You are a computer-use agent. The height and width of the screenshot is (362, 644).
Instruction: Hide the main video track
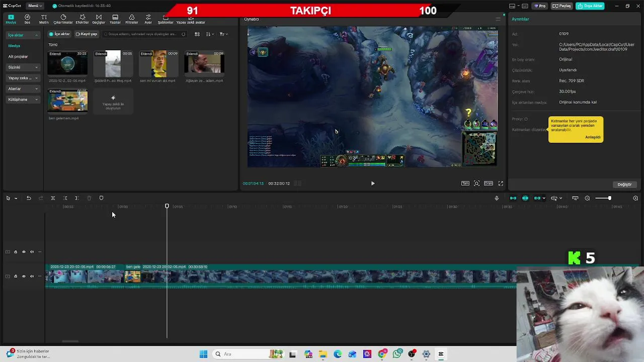pyautogui.click(x=24, y=276)
